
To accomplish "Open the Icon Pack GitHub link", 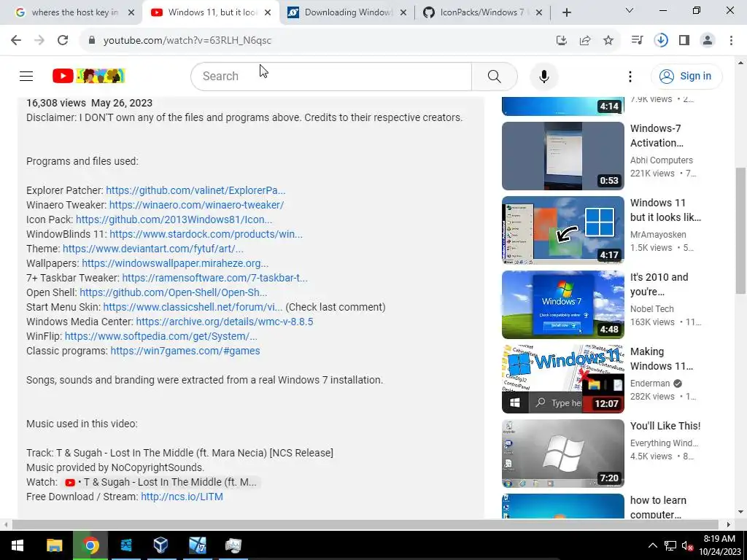I will tap(174, 219).
